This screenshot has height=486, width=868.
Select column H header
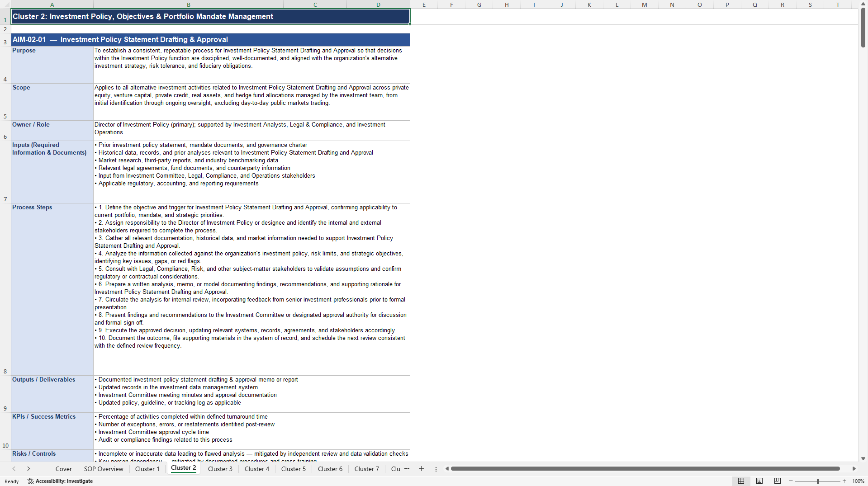click(507, 5)
